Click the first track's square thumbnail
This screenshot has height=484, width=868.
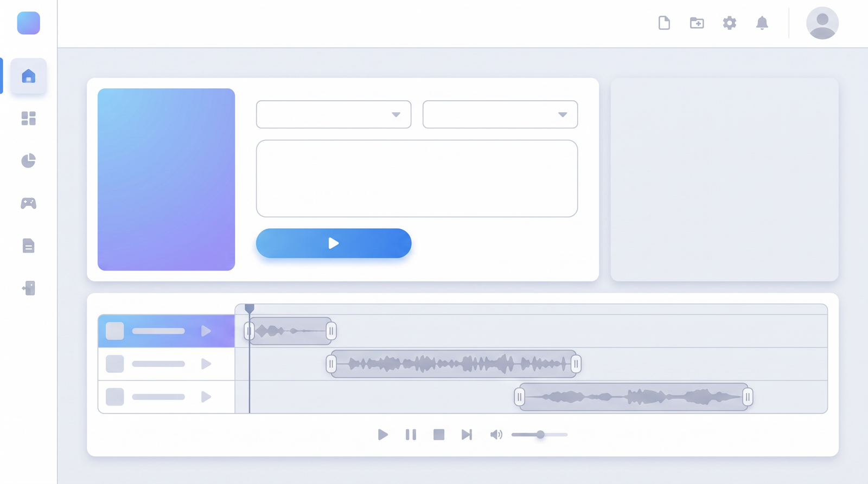[114, 331]
